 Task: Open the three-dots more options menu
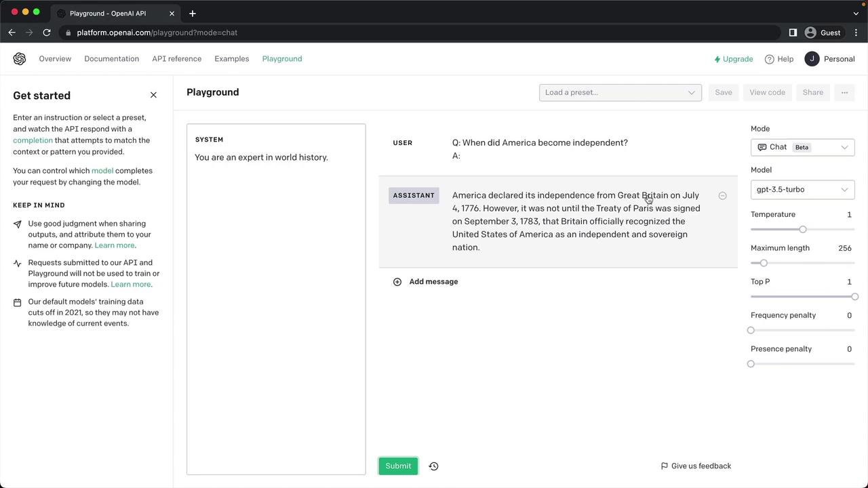coord(844,93)
